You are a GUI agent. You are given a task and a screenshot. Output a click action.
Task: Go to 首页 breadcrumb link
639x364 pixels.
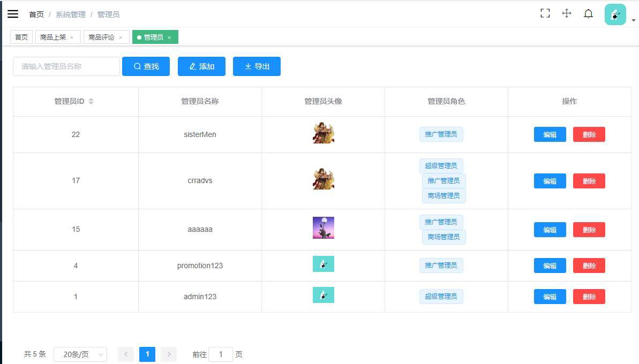(36, 14)
